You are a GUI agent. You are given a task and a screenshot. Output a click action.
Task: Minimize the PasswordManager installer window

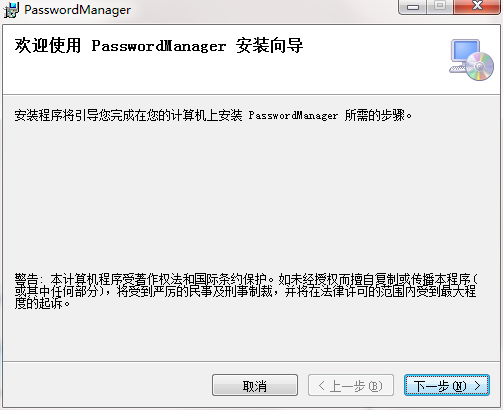coord(413,7)
